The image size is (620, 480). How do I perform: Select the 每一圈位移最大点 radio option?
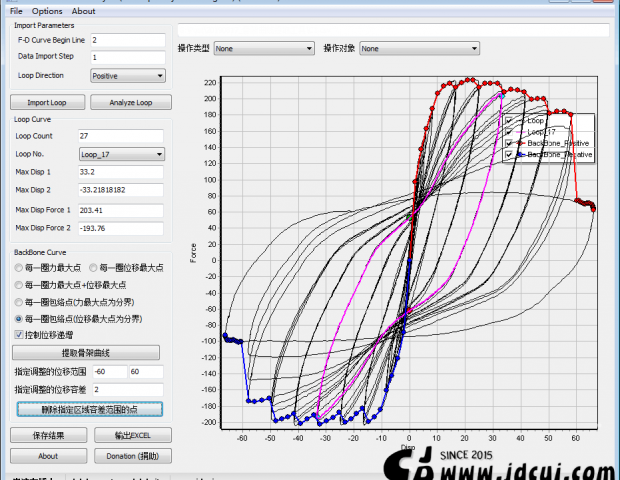pyautogui.click(x=94, y=268)
